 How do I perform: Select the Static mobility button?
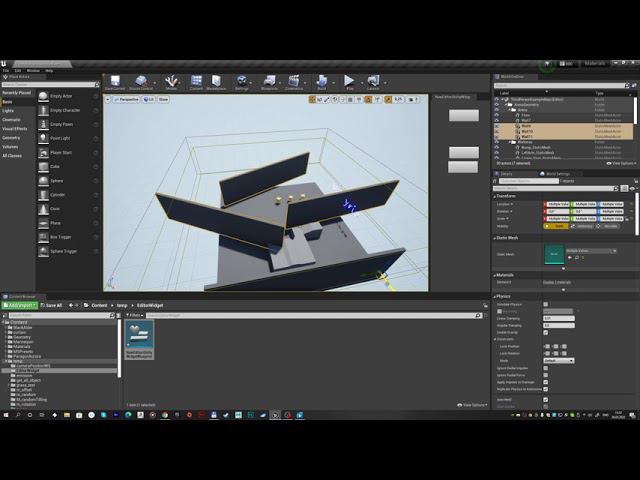(556, 226)
